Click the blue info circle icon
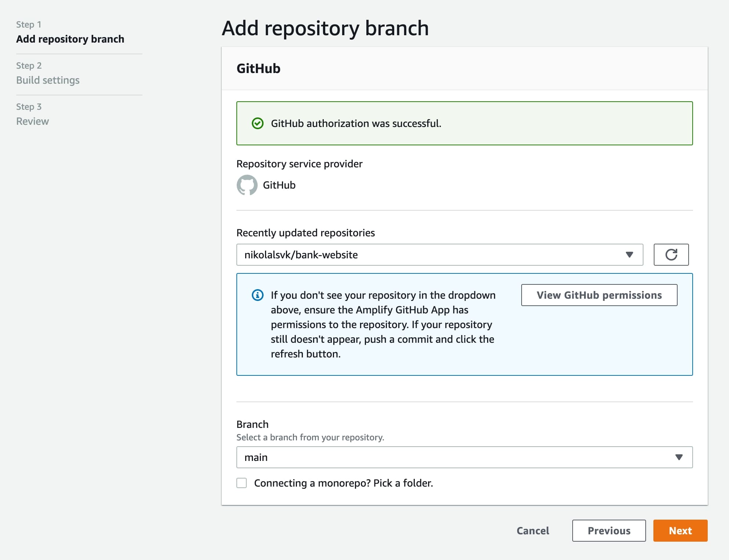 [258, 295]
